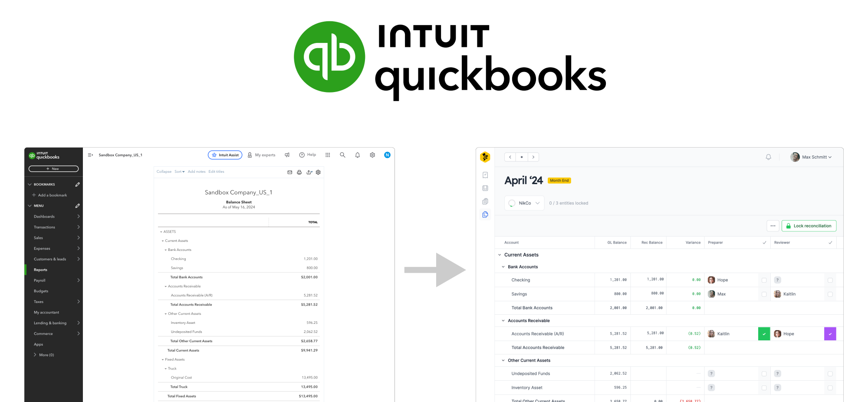The width and height of the screenshot is (868, 402).
Task: Open export options for Balance Sheet
Action: [x=309, y=172]
